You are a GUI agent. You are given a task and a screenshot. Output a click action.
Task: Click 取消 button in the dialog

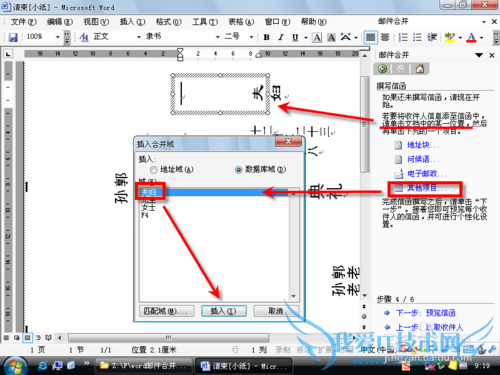276,311
